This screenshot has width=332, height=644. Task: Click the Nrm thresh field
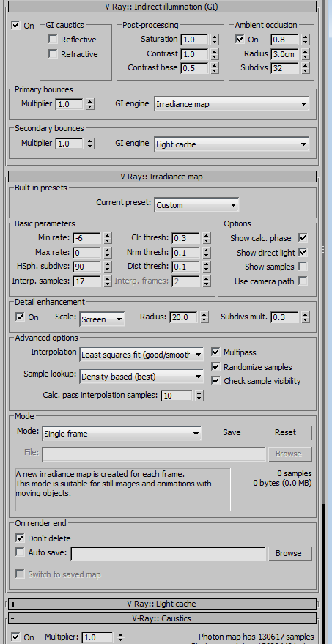(185, 252)
